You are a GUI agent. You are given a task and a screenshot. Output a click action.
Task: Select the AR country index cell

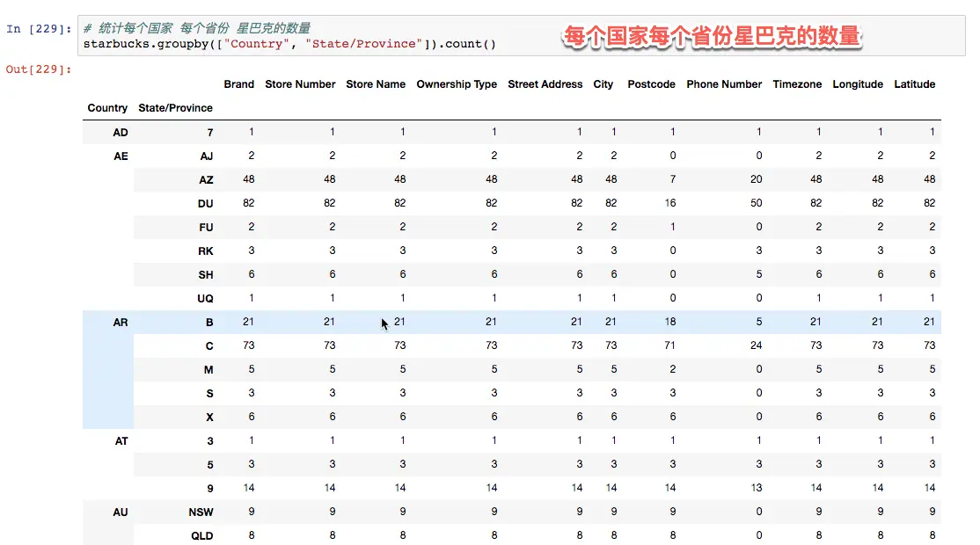(x=120, y=322)
